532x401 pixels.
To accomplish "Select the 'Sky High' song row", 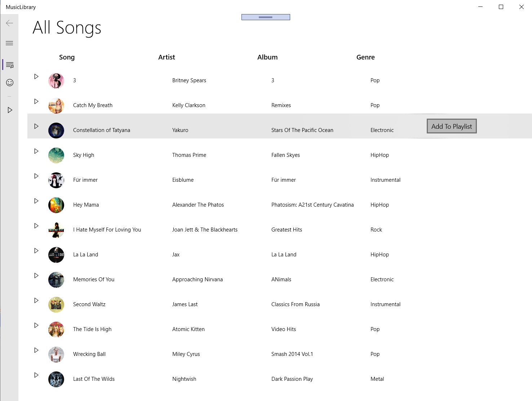I will click(216, 155).
